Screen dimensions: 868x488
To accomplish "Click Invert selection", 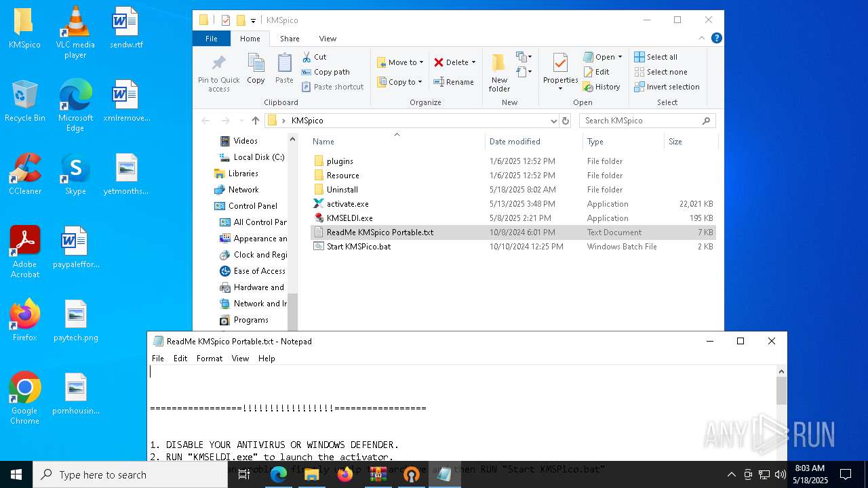I will pyautogui.click(x=667, y=87).
